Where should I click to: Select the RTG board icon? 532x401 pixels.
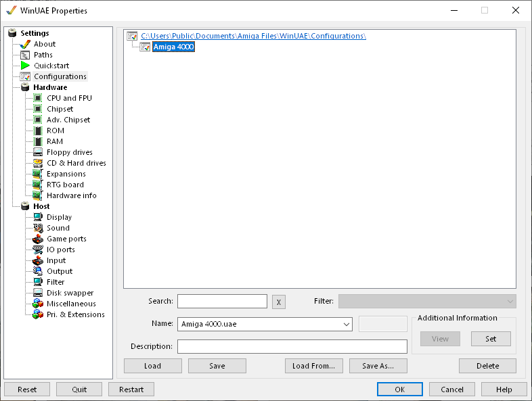point(38,185)
